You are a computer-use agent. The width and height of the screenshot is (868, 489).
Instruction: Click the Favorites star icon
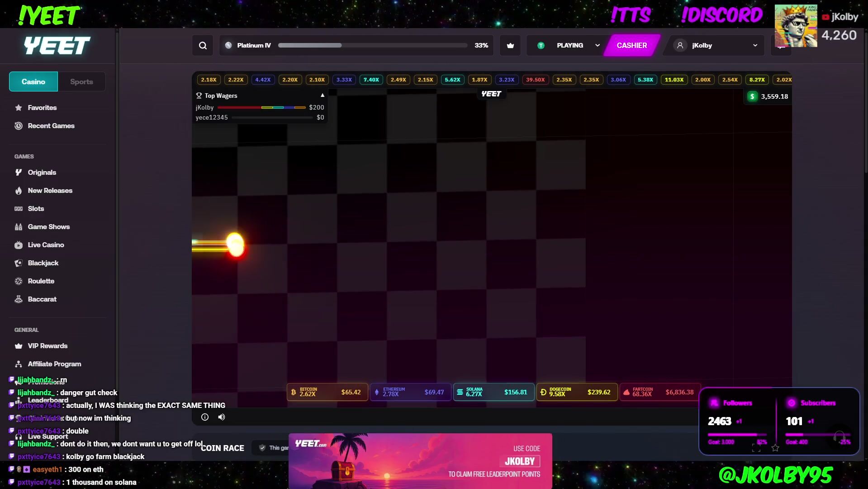(x=19, y=108)
